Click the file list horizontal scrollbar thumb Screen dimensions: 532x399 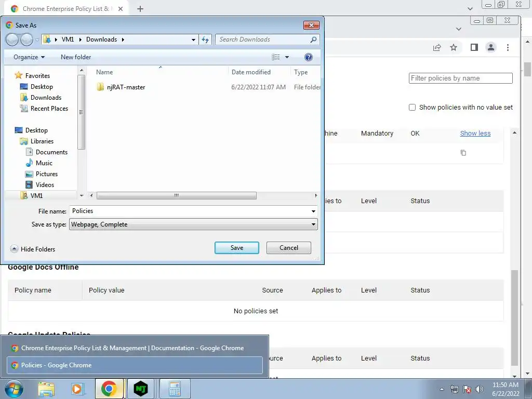pos(177,196)
